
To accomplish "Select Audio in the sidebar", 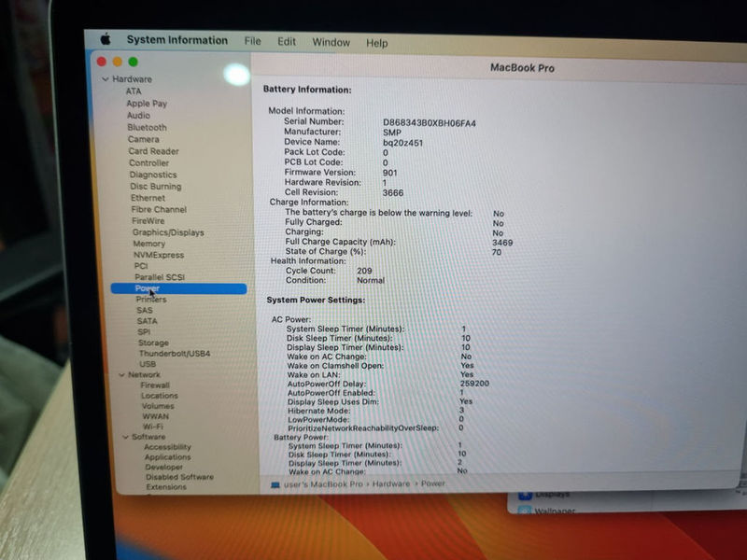I will pos(138,115).
